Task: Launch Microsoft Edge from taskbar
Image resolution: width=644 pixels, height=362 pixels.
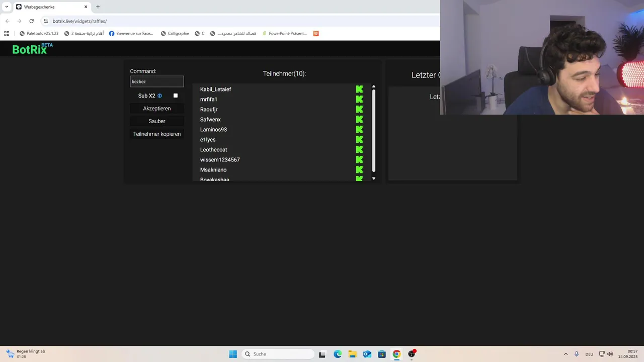Action: [x=338, y=354]
